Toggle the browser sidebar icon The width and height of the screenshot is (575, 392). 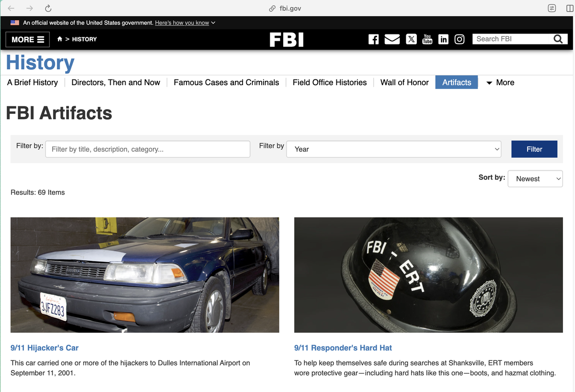tap(569, 8)
